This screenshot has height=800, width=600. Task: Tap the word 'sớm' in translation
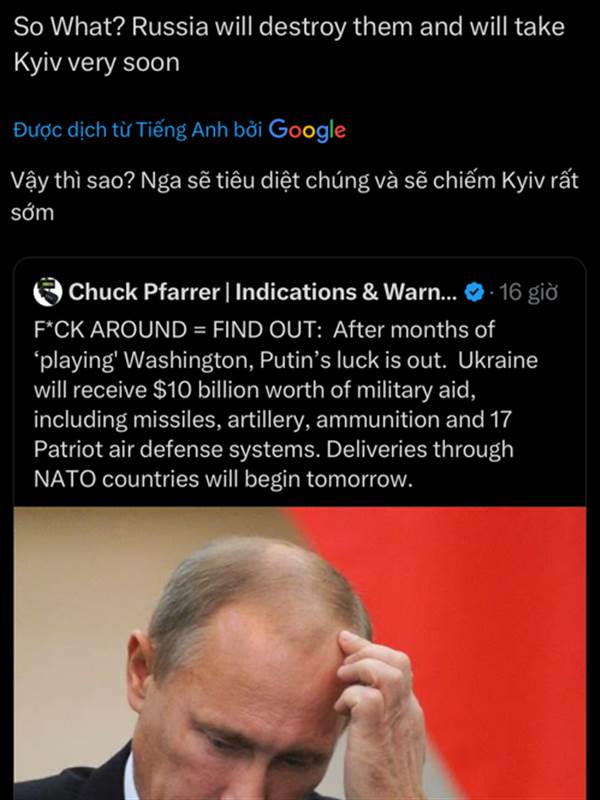[33, 212]
